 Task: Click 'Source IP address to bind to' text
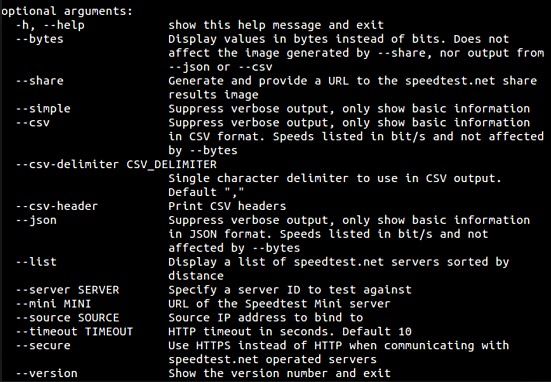coord(265,318)
